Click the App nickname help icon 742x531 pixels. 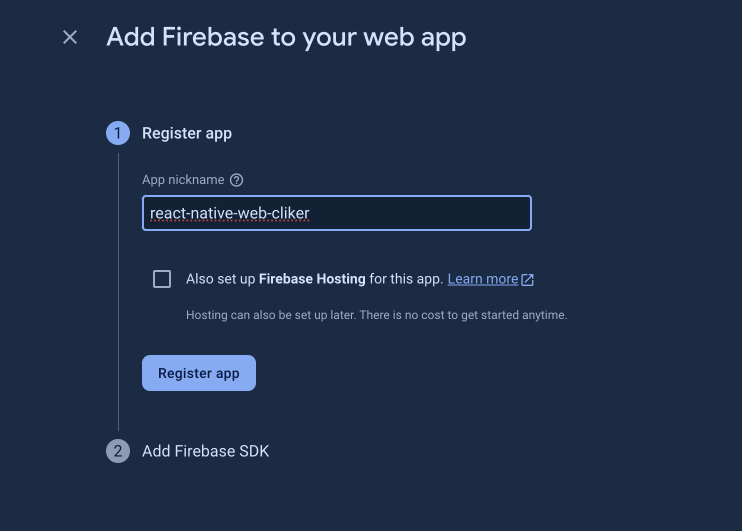coord(236,180)
